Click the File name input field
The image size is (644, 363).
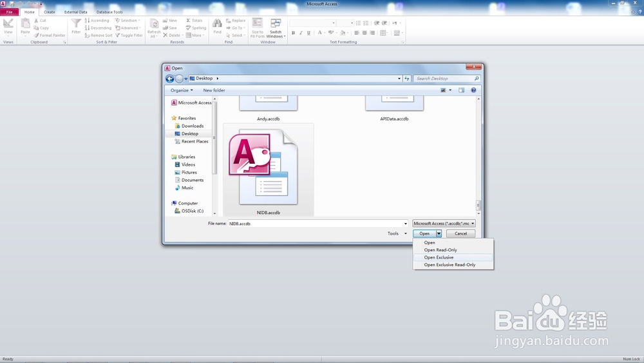click(316, 224)
